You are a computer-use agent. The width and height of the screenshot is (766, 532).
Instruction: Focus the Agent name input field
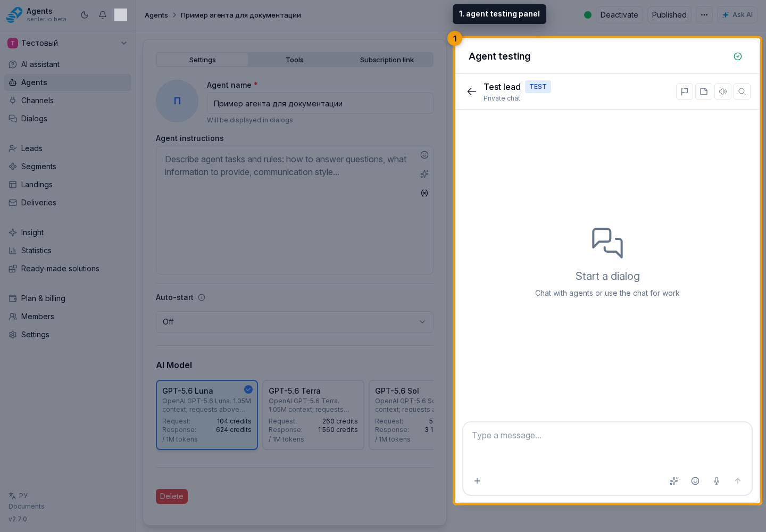tap(320, 104)
